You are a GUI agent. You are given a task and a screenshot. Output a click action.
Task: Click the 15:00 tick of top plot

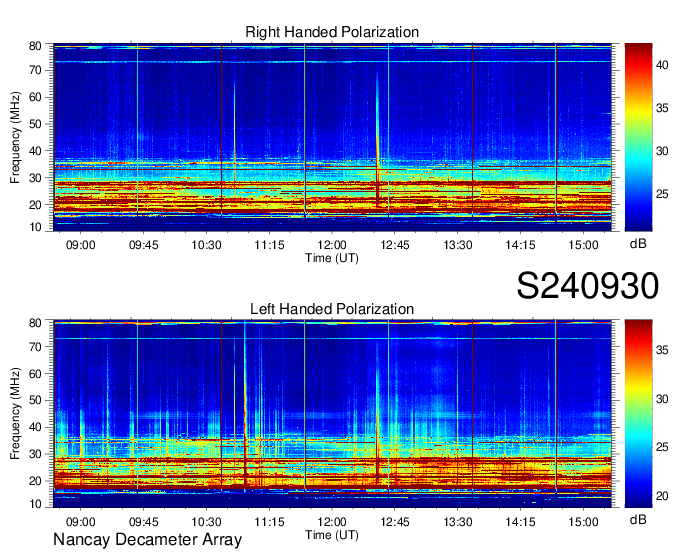pyautogui.click(x=583, y=245)
